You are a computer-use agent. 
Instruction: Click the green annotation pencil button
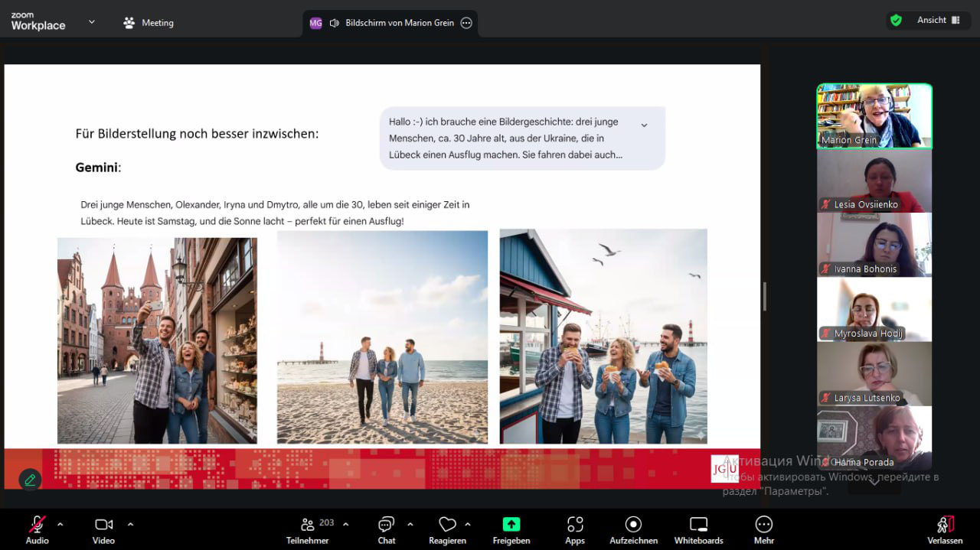tap(30, 480)
